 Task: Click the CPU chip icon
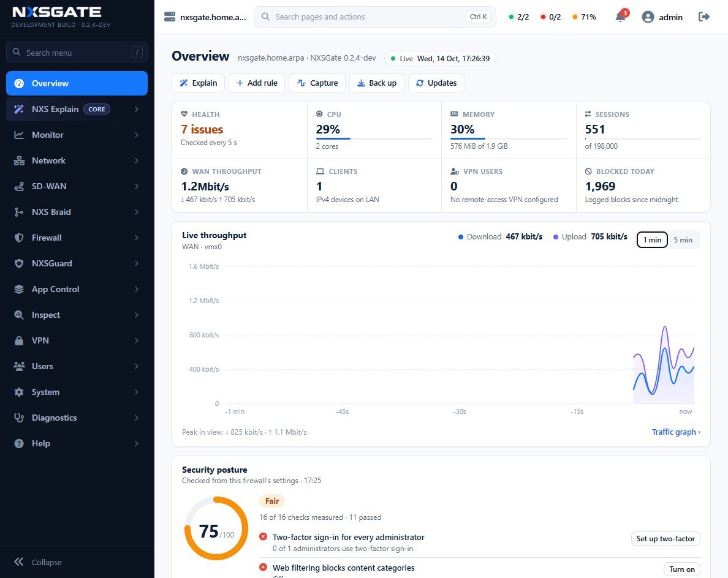click(319, 114)
